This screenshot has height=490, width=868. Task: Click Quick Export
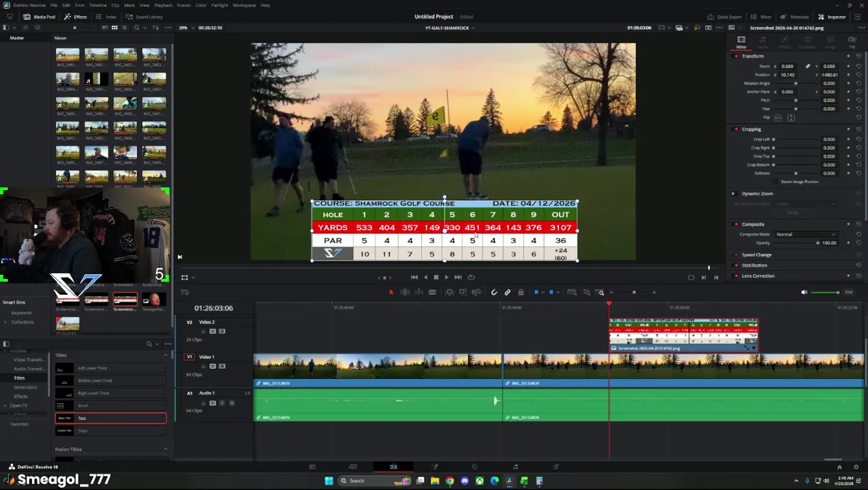[725, 16]
